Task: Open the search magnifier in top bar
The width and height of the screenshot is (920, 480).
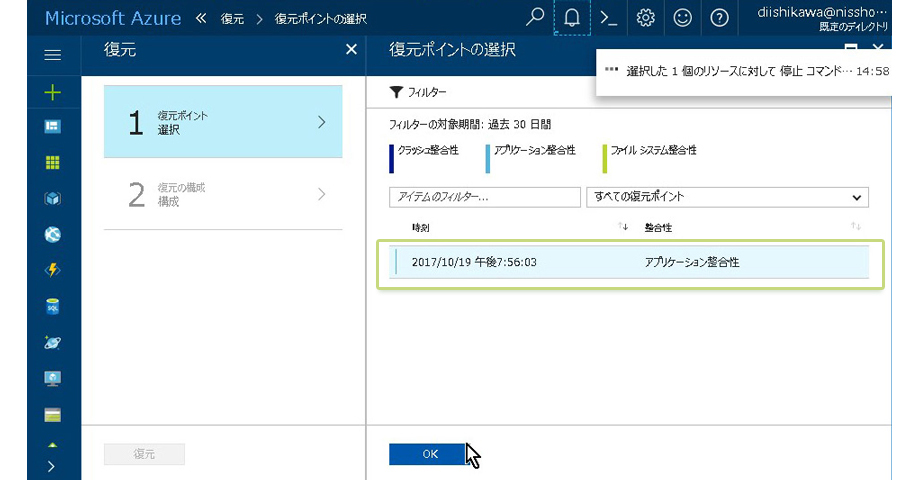Action: [535, 18]
